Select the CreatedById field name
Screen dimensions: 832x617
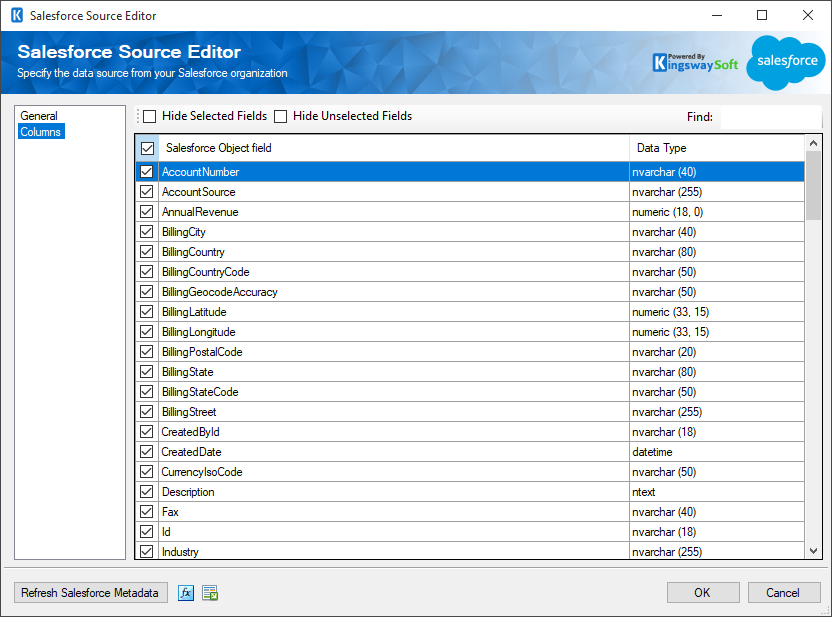point(190,432)
